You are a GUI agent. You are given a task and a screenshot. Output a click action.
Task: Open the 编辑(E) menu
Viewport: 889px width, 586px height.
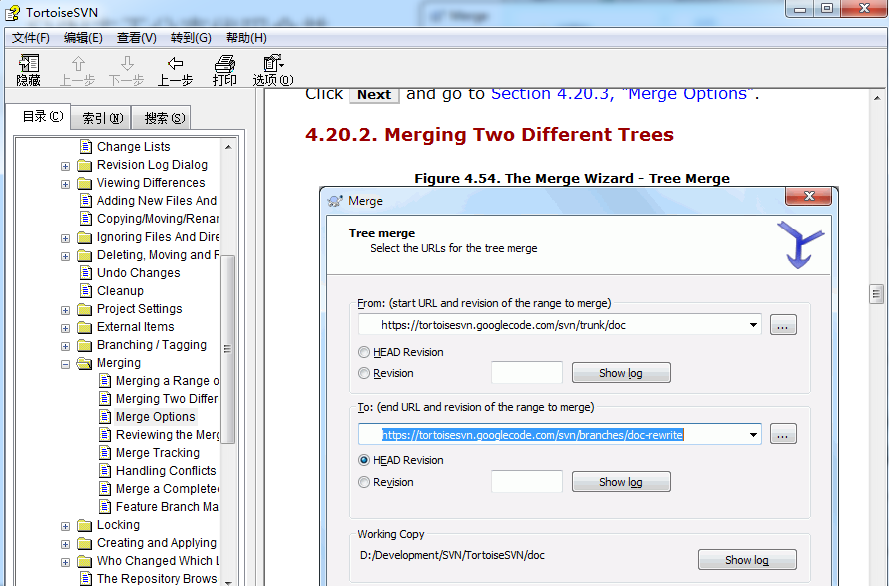click(x=83, y=38)
